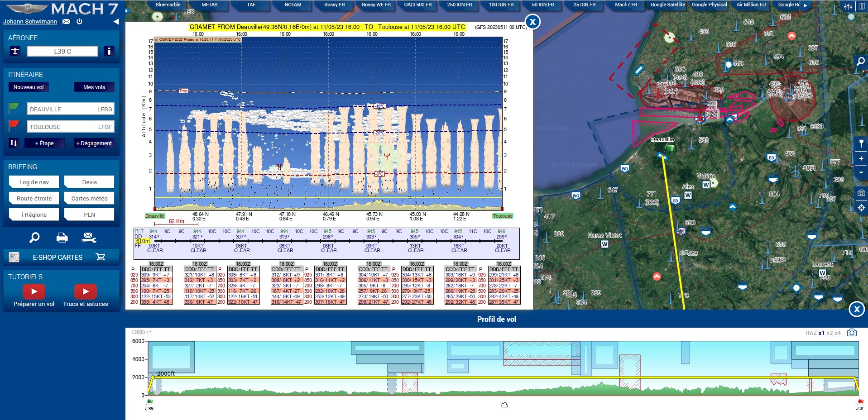
Task: Select the Bossy FR map tab
Action: click(x=335, y=5)
